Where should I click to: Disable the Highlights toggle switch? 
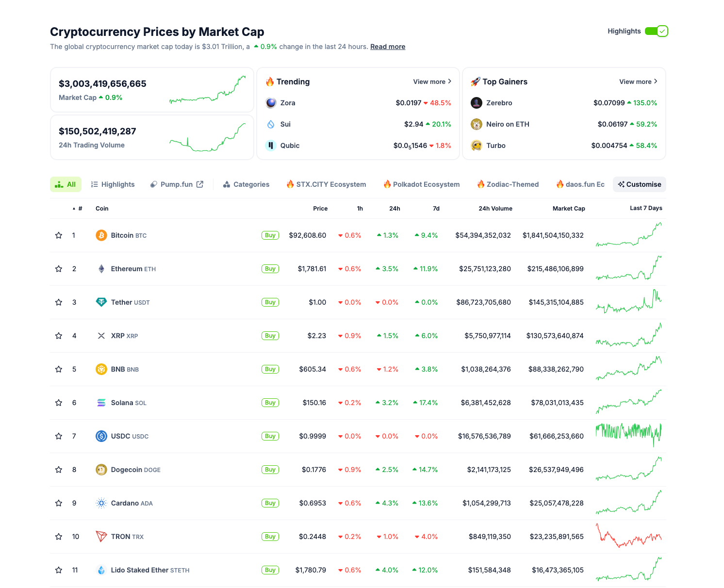tap(657, 31)
